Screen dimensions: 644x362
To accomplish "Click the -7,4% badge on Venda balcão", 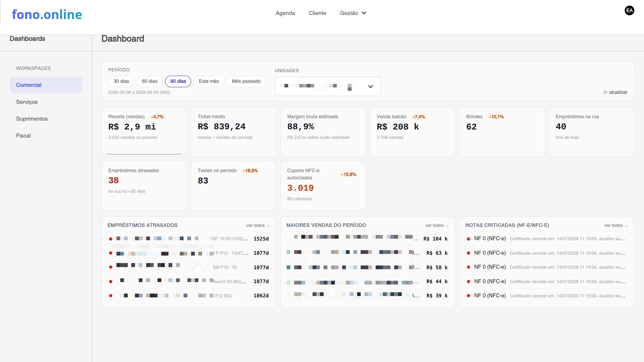I will (x=419, y=117).
